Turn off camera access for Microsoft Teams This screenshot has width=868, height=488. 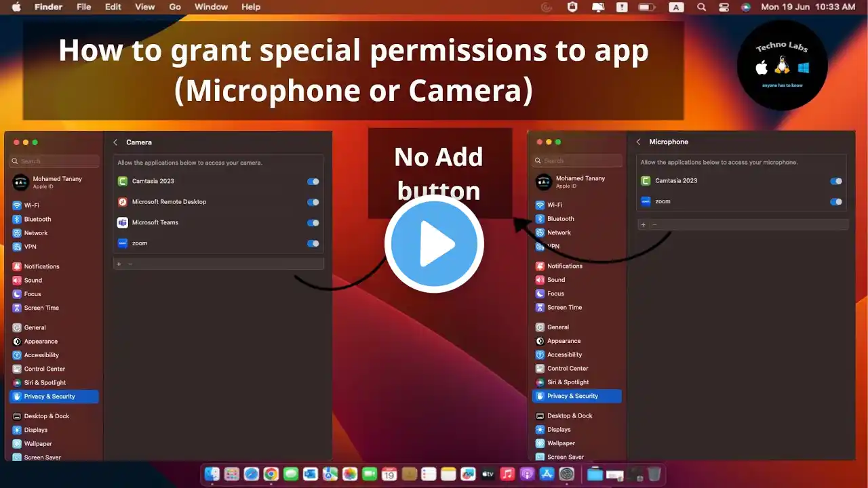[313, 223]
